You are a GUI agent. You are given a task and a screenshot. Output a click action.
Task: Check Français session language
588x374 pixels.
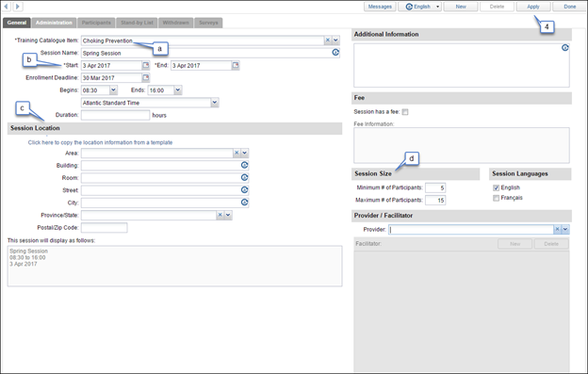[496, 198]
